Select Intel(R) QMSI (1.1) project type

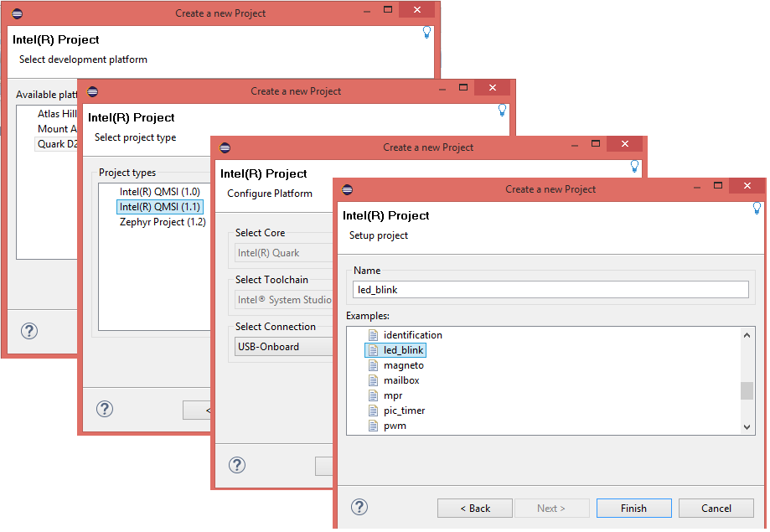coord(159,207)
